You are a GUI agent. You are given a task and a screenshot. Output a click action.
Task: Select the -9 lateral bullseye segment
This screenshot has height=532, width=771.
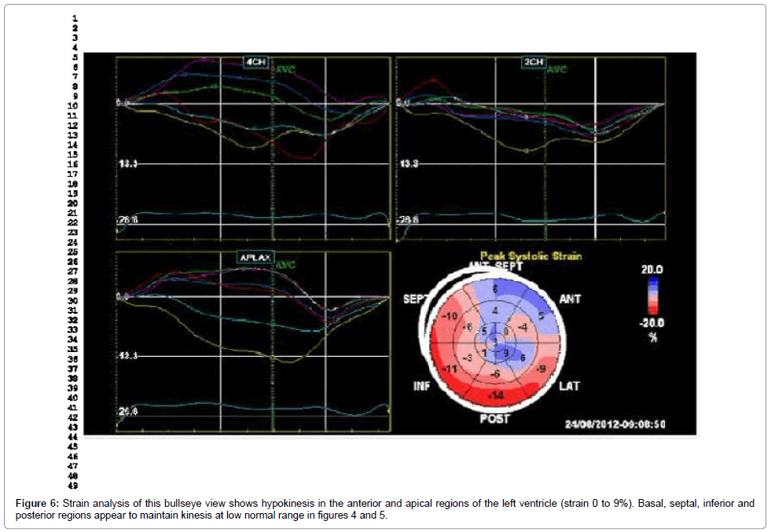click(x=541, y=369)
